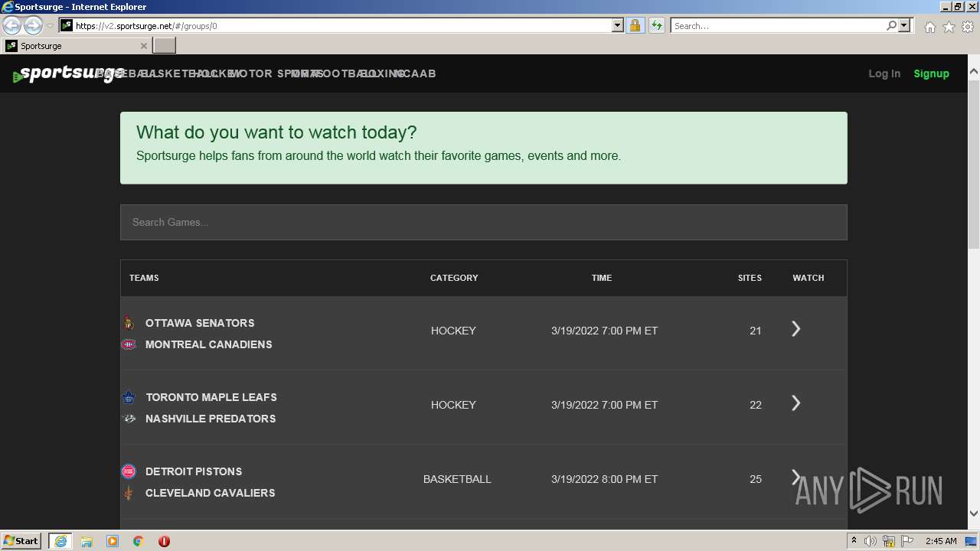Select NASHVILLE PREDATORS team name
980x551 pixels.
(x=211, y=419)
